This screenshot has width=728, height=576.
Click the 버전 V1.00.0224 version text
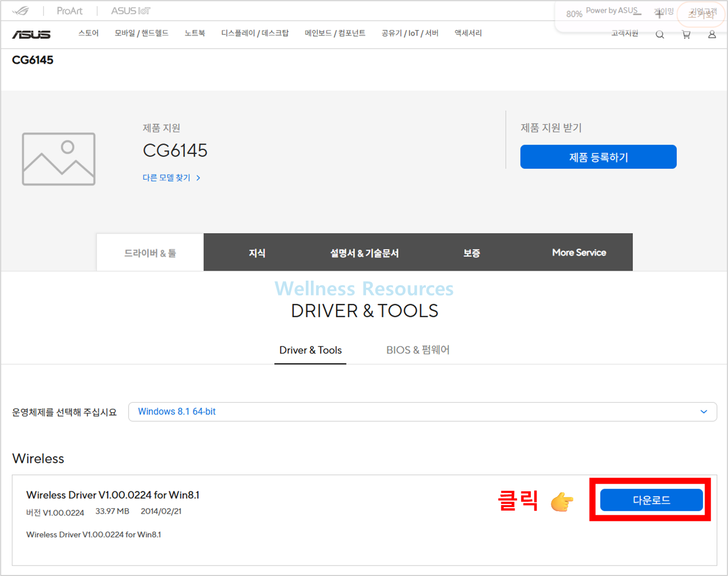pyautogui.click(x=55, y=512)
